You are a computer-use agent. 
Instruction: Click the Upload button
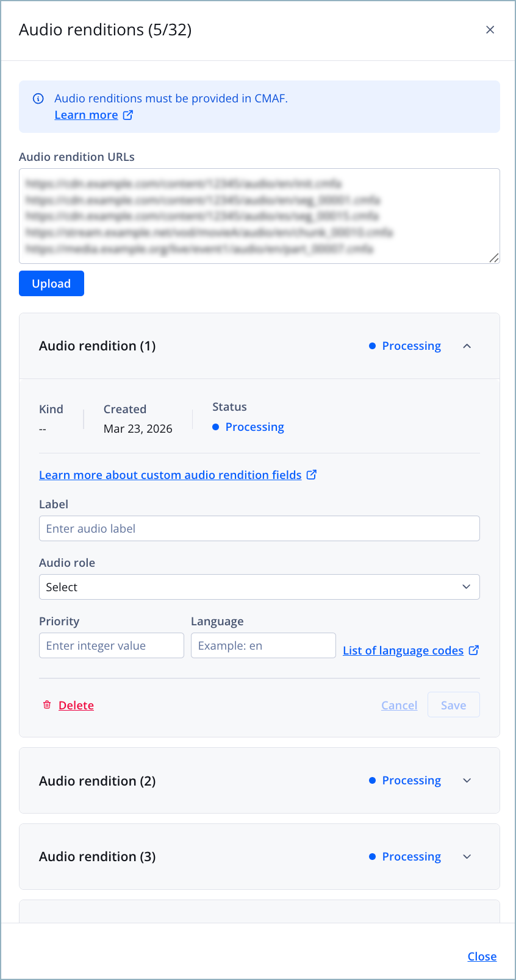click(x=51, y=283)
